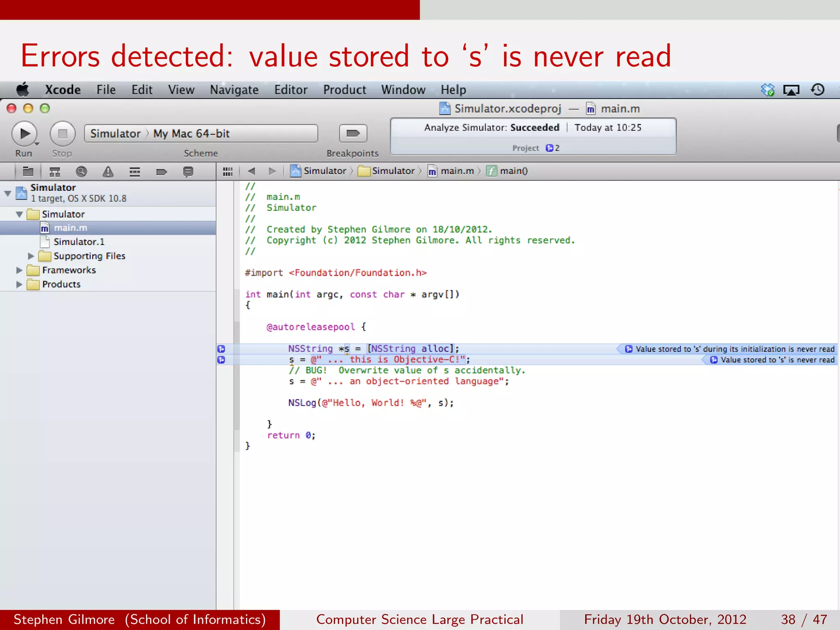
Task: Open the Product menu
Action: [x=345, y=90]
